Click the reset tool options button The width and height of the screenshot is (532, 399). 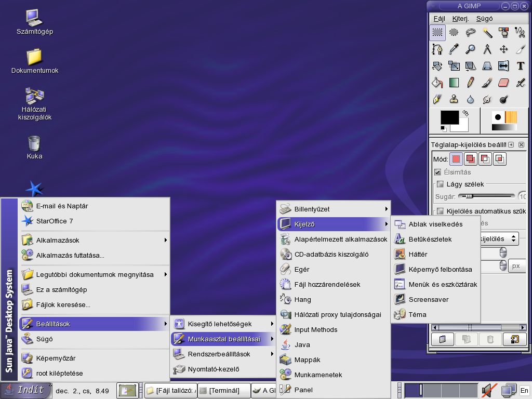[514, 339]
